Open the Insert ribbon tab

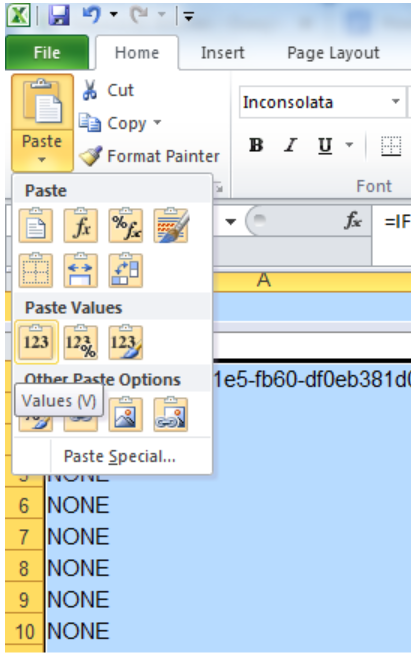222,53
